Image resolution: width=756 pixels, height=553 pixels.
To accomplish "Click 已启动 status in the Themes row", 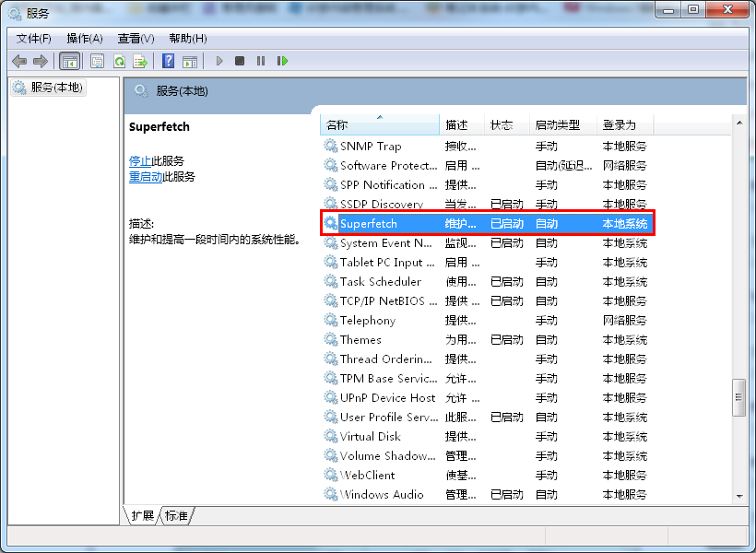I will click(507, 340).
